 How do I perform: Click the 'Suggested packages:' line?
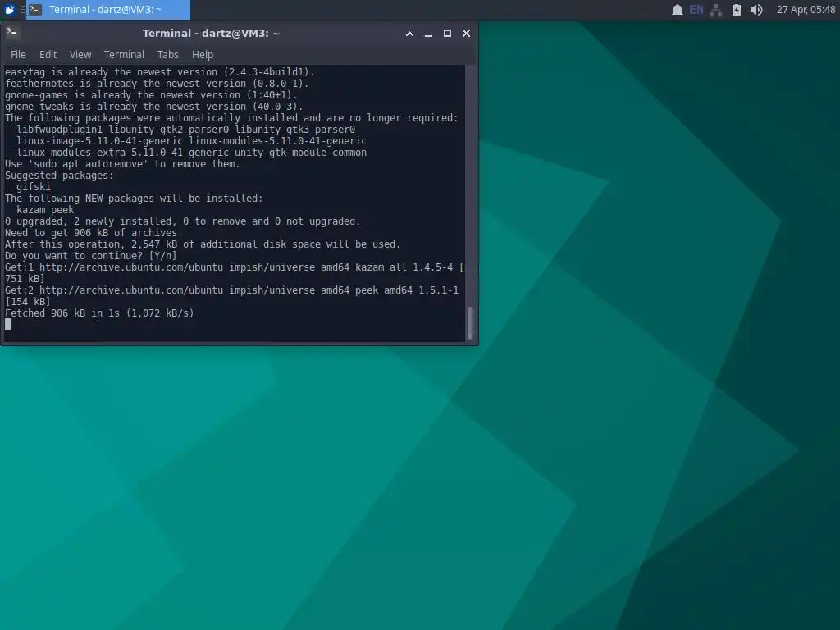click(x=59, y=176)
